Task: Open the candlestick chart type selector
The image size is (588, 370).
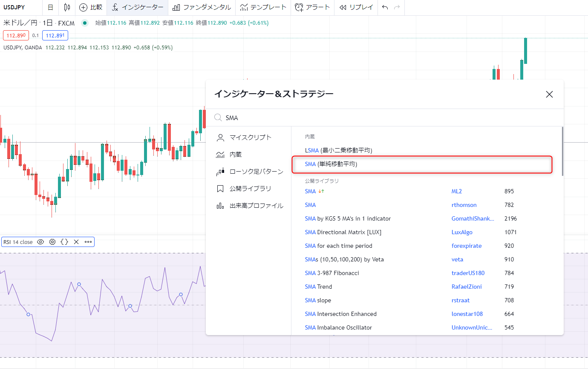Action: tap(67, 7)
